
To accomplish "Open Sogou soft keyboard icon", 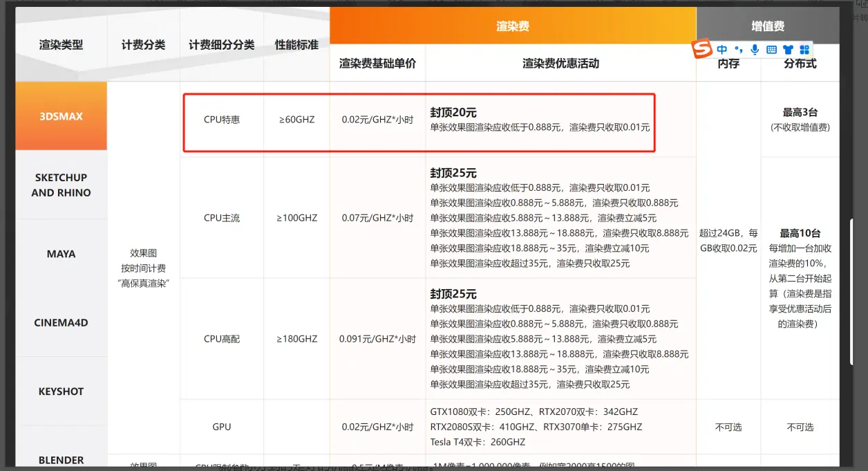I will click(771, 50).
